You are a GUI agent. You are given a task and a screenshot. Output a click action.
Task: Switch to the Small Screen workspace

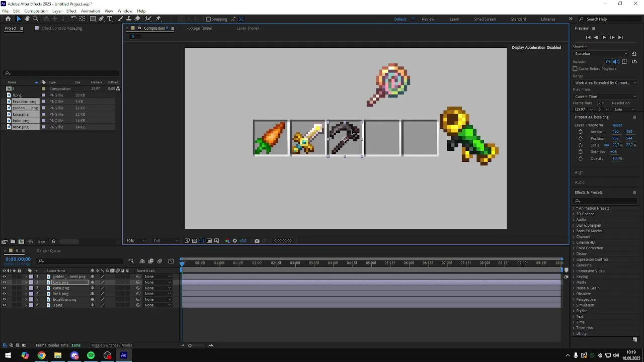[x=485, y=19]
